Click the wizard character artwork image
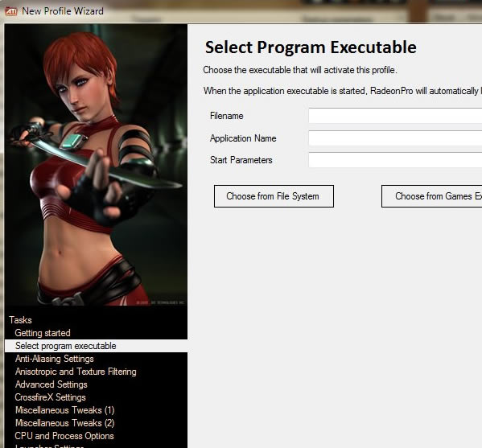Viewport: 482px width, 448px height. click(x=96, y=165)
